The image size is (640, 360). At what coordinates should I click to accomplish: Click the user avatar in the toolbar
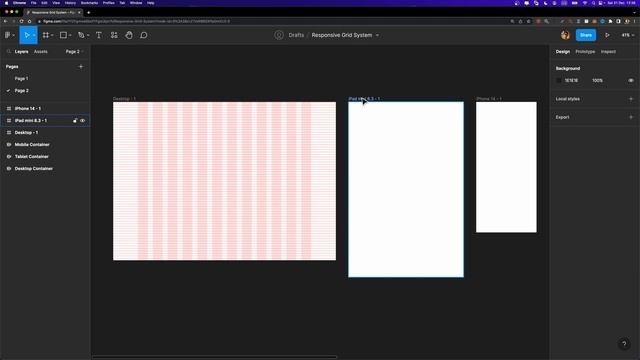[565, 35]
